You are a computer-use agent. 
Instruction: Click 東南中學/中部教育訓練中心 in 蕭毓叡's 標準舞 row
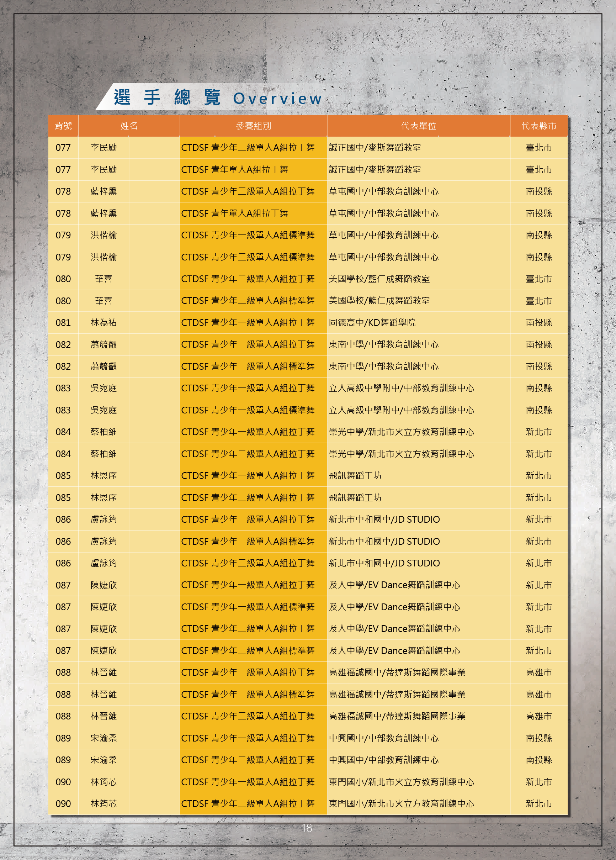tap(384, 366)
